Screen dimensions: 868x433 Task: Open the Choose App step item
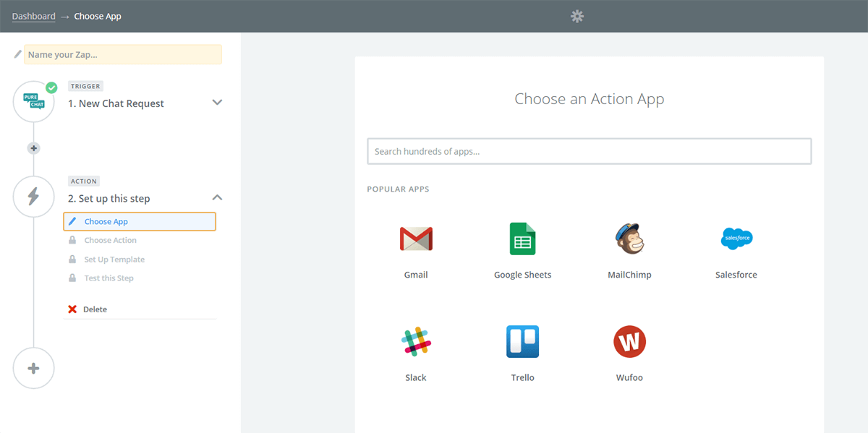pyautogui.click(x=140, y=221)
